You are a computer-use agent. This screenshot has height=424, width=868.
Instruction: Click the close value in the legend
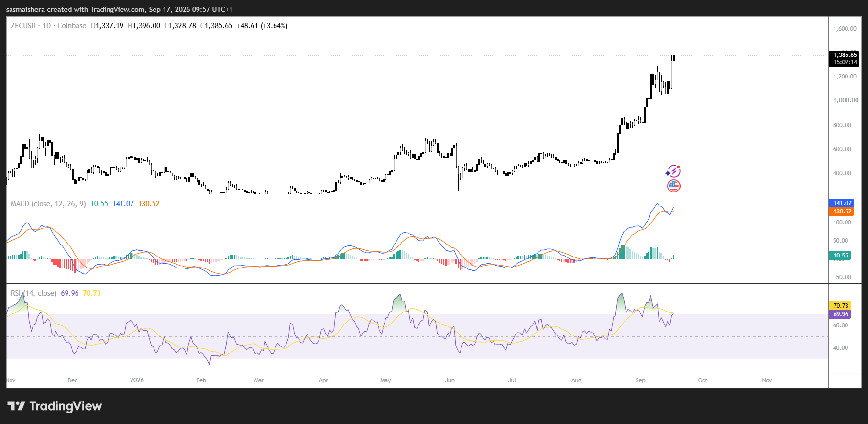click(219, 26)
